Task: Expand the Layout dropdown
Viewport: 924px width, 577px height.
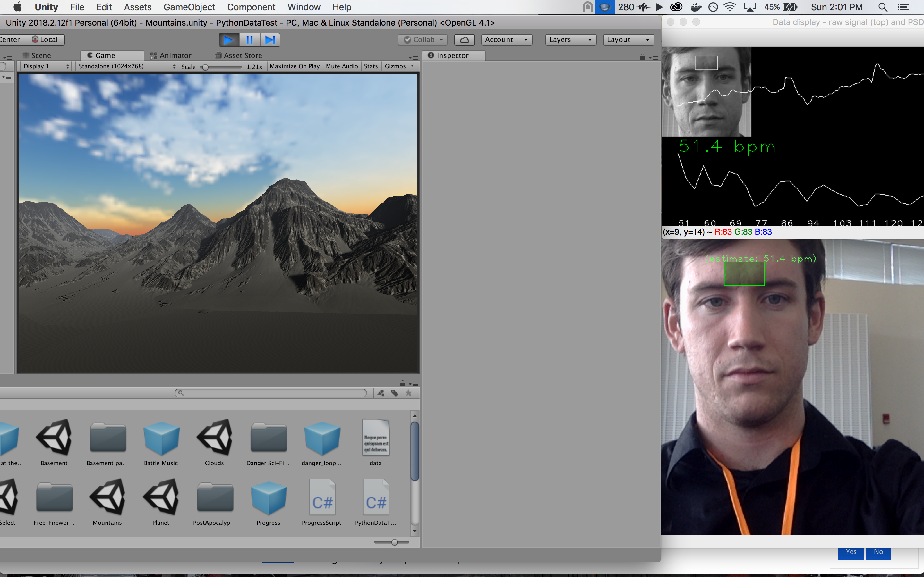Action: [x=628, y=40]
